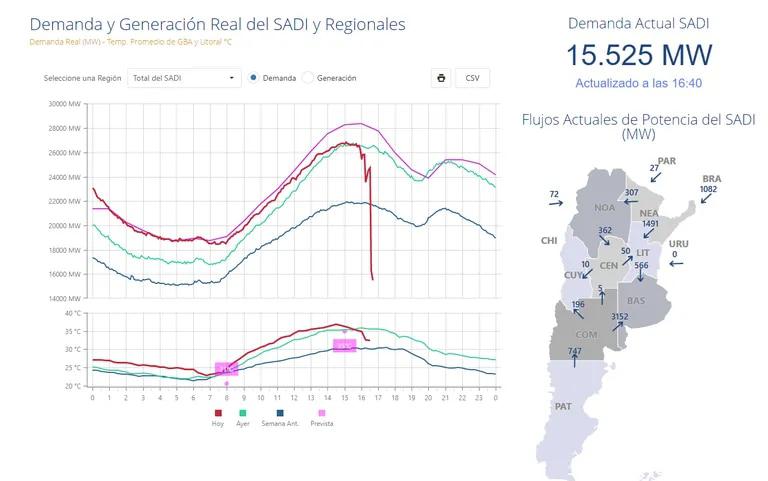Click the printer icon button
Viewport: 768px width, 481px height.
tap(441, 78)
